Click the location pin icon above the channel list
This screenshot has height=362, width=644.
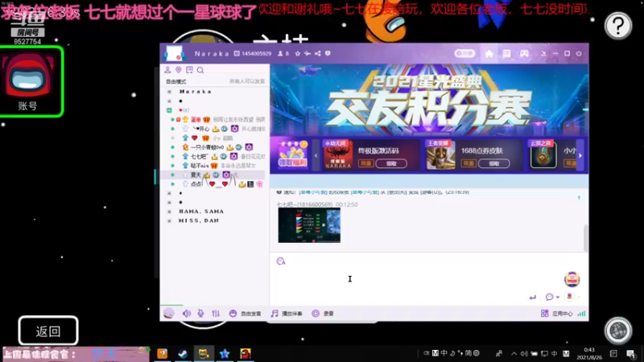[x=178, y=70]
